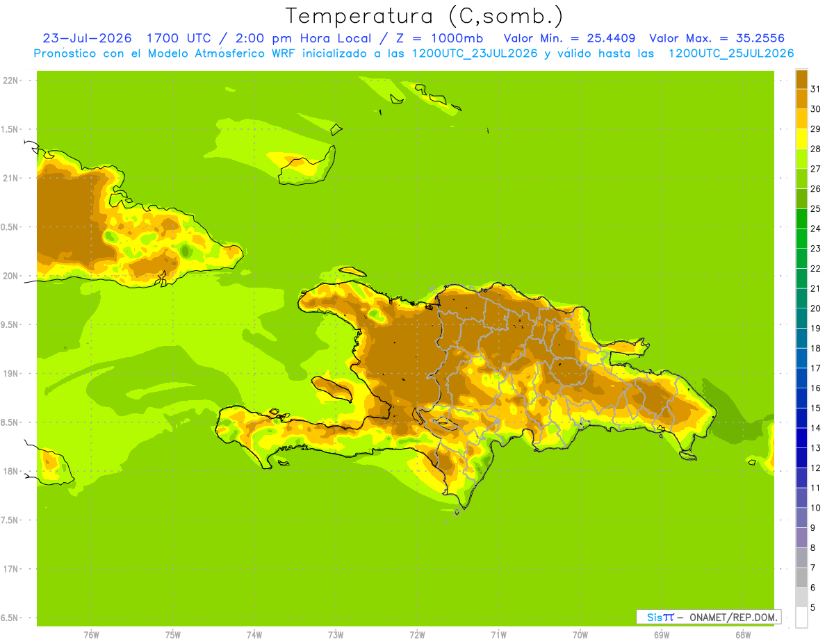Click the "SisTT - ONAMET/REP.DOM." credit label

[710, 617]
